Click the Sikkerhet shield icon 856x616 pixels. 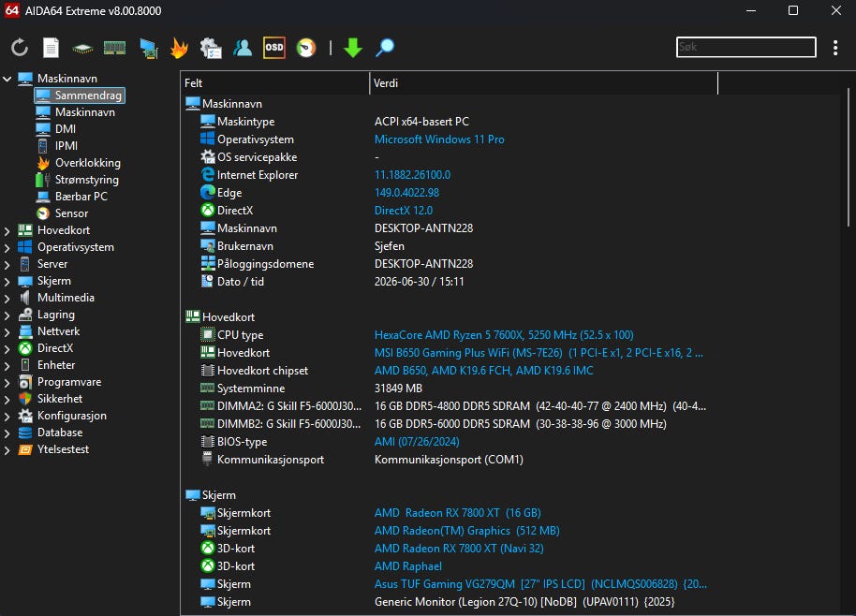pos(25,399)
